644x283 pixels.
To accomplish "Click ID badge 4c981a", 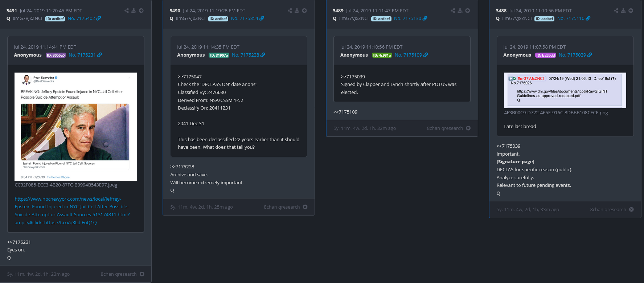I will 382,55.
